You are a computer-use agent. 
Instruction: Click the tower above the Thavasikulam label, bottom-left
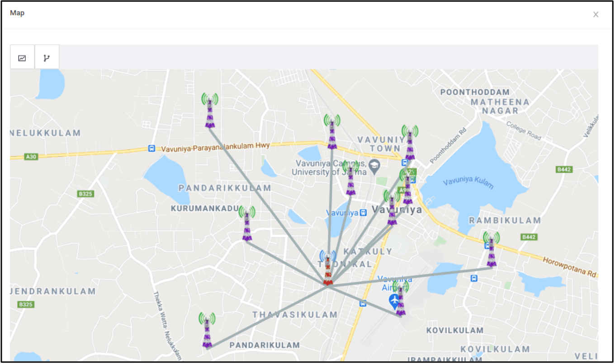[x=207, y=331]
